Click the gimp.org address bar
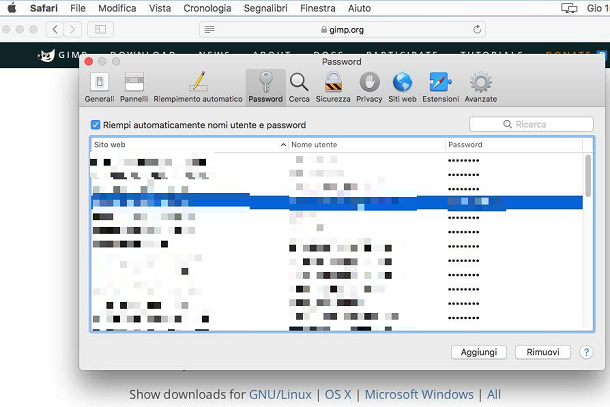The image size is (610, 407). pos(342,30)
